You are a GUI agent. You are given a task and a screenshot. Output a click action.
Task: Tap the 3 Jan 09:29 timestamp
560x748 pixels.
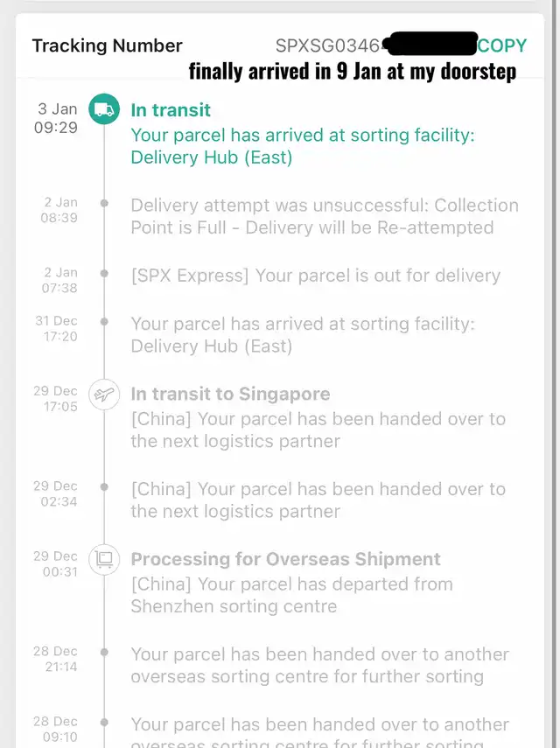56,118
